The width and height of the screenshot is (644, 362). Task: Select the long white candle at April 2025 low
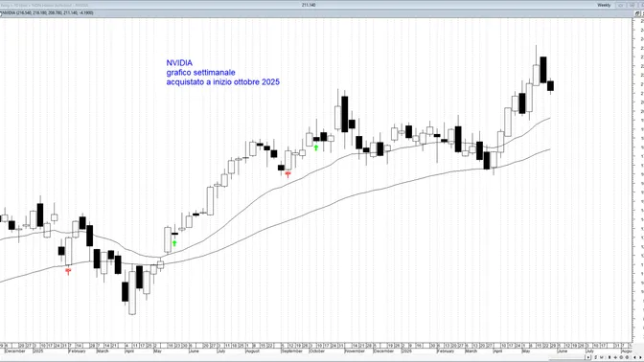coord(132,293)
